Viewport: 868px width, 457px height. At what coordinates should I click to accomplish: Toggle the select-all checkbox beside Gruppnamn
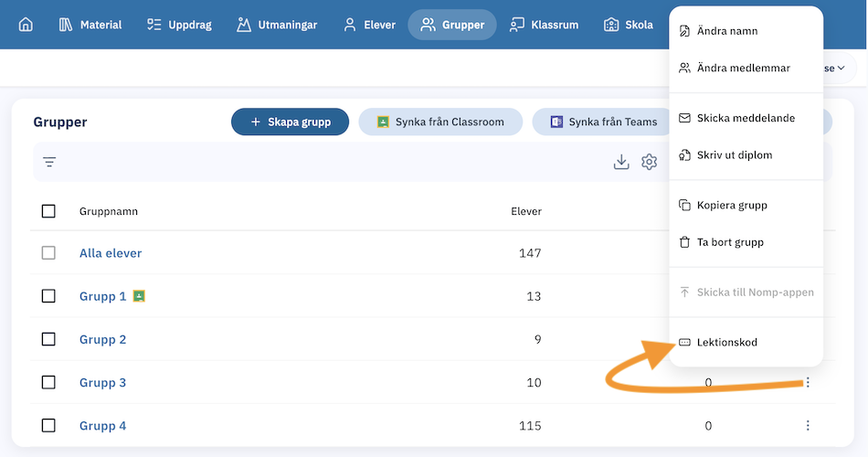click(48, 211)
